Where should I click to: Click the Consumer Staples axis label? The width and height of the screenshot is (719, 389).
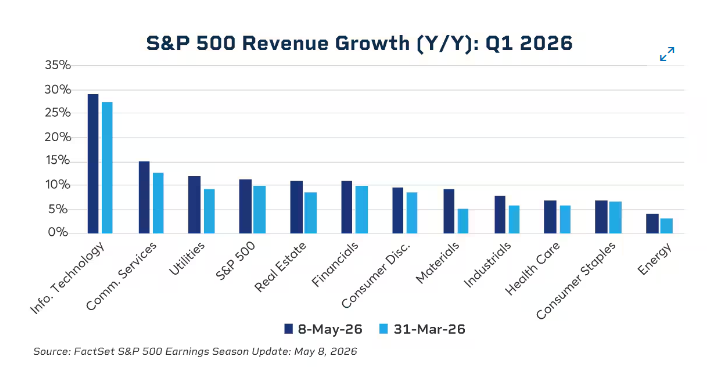[575, 280]
